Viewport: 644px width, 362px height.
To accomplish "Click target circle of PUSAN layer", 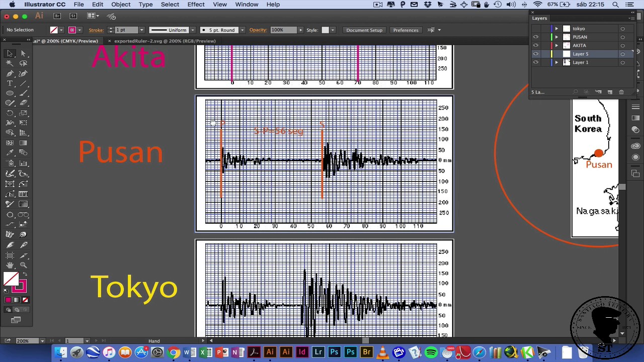I will pos(622,37).
